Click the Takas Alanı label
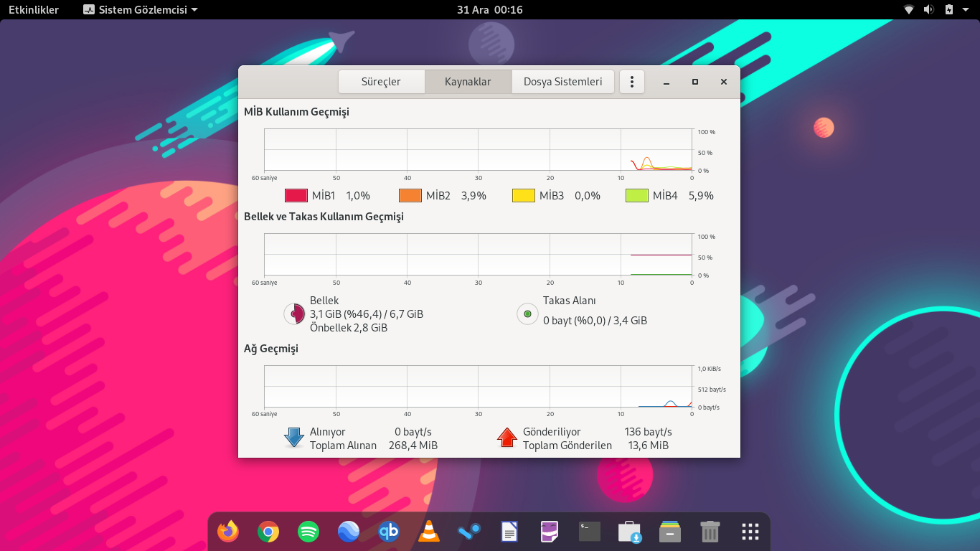This screenshot has height=551, width=980. tap(570, 301)
